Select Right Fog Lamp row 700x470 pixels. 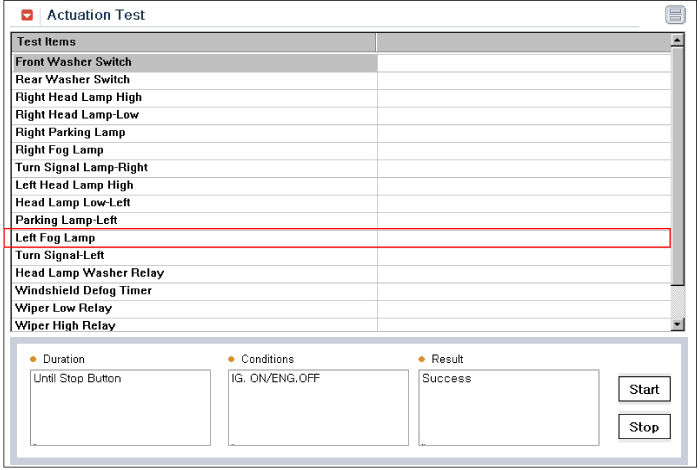pos(342,150)
